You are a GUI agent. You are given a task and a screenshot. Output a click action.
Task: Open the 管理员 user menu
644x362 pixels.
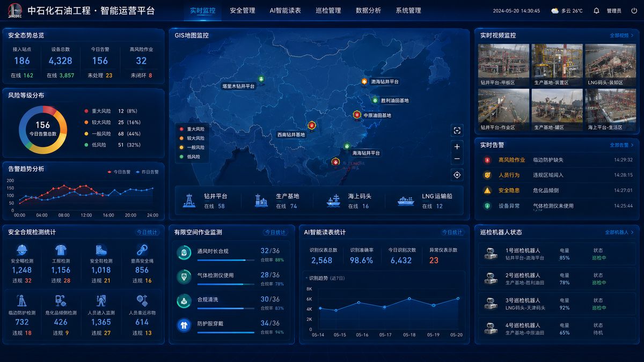pyautogui.click(x=614, y=11)
